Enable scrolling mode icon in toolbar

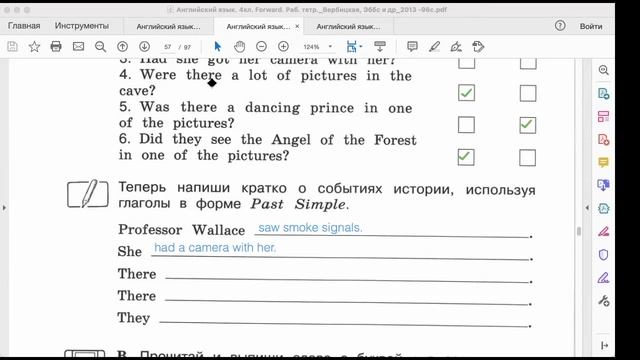[x=380, y=47]
